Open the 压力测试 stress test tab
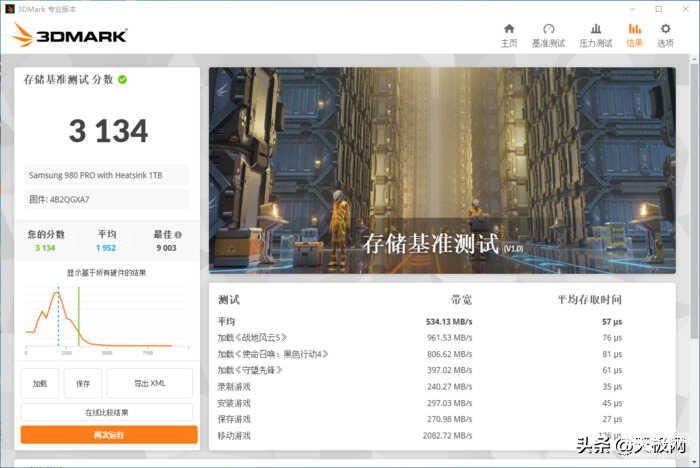Image resolution: width=700 pixels, height=468 pixels. [595, 35]
